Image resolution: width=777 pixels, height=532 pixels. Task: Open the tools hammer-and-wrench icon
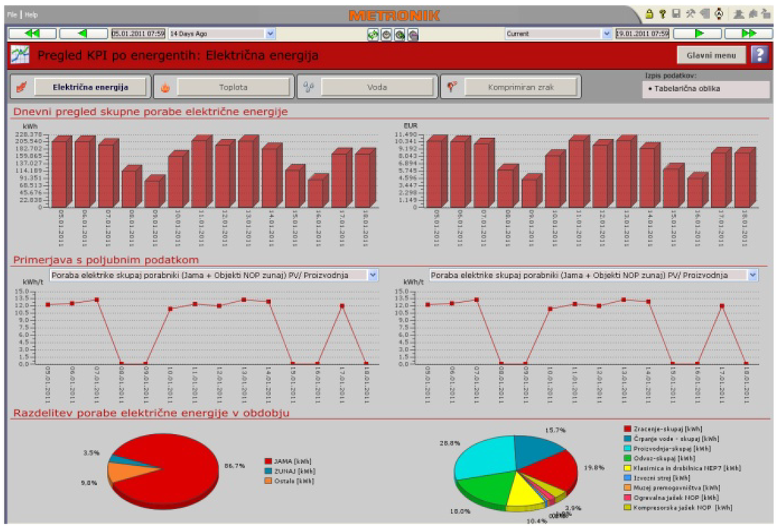690,14
